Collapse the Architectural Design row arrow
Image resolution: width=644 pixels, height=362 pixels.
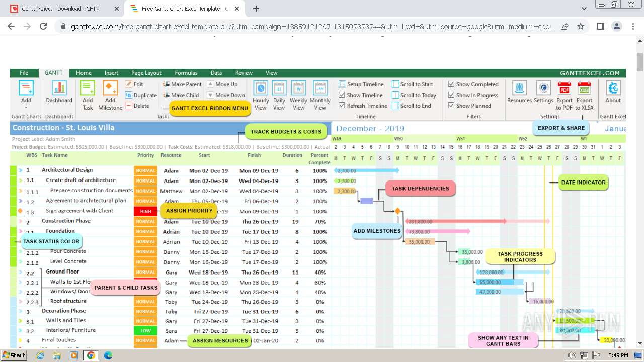click(x=21, y=170)
